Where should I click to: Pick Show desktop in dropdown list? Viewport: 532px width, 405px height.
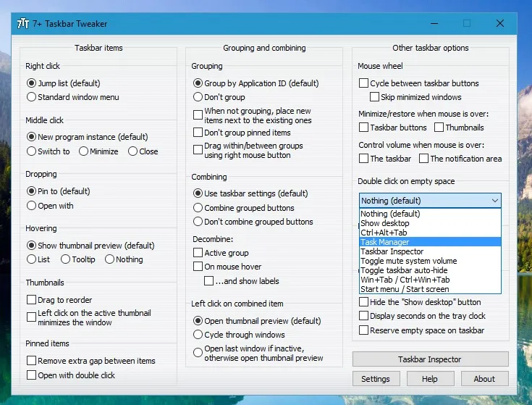(385, 223)
